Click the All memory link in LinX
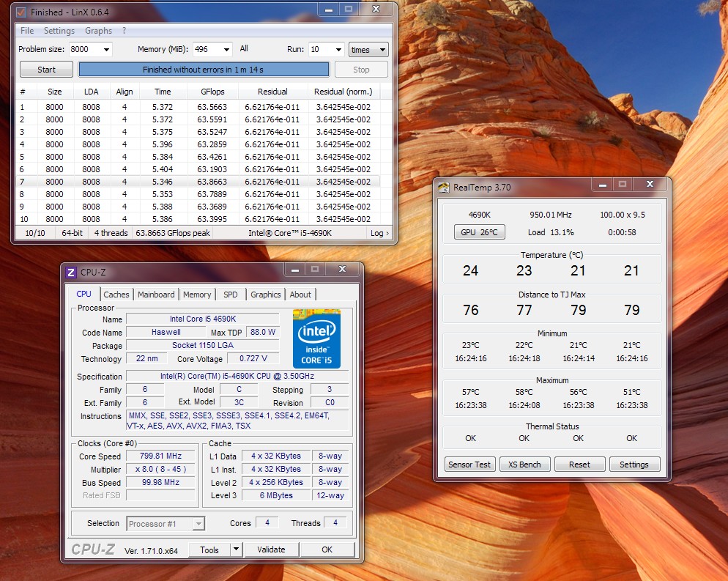This screenshot has height=581, width=728. 244,48
